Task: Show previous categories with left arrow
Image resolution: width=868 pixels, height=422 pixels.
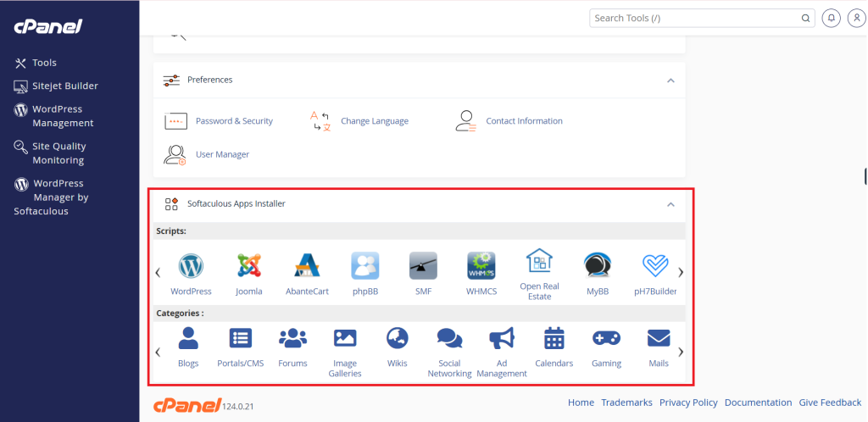Action: coord(158,352)
